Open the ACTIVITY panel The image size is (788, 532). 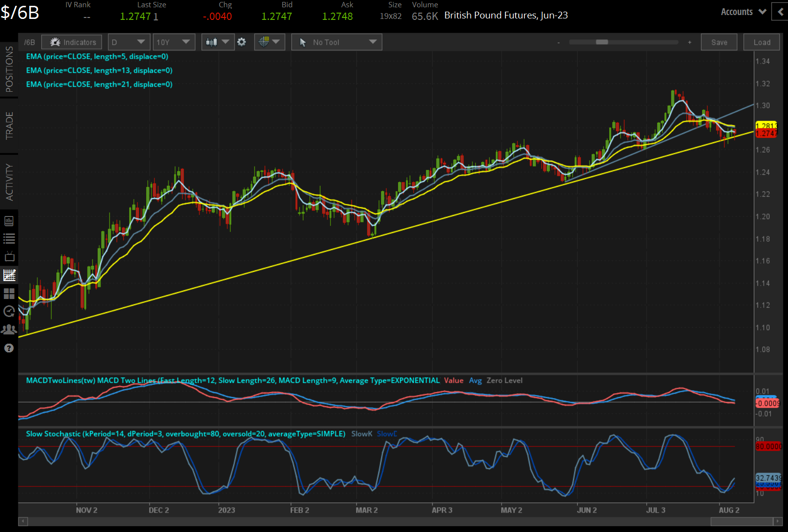pyautogui.click(x=8, y=180)
